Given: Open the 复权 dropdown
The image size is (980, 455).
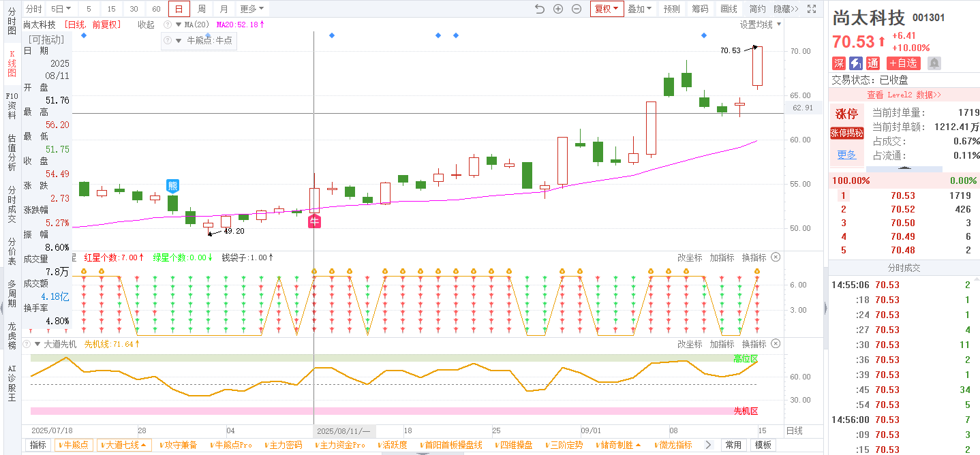Looking at the screenshot, I should coord(607,9).
